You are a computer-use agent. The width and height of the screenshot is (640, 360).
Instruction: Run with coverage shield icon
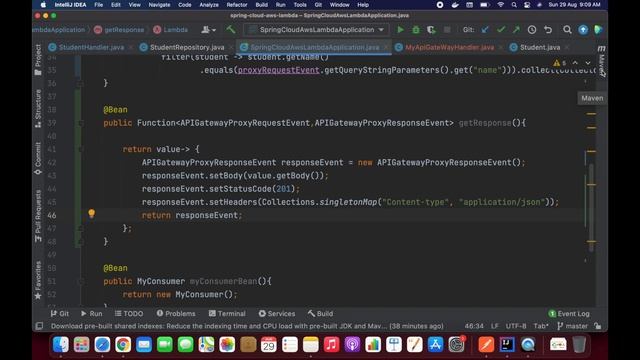tap(431, 30)
